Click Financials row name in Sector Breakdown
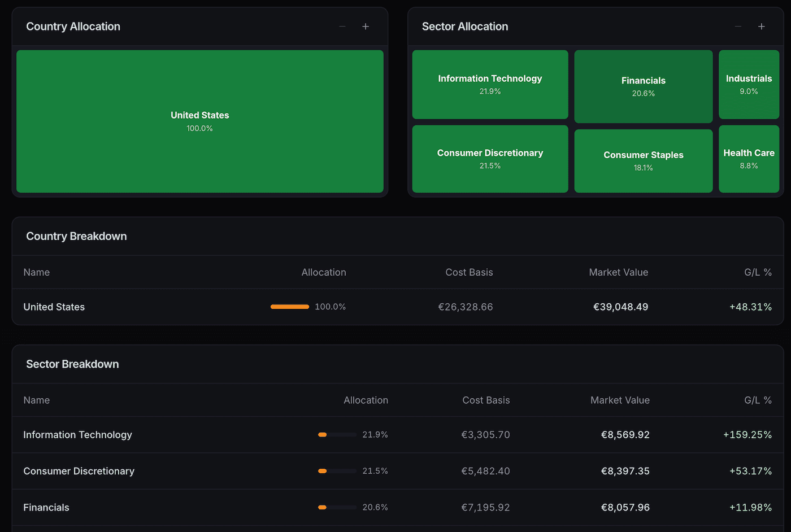 (46, 507)
